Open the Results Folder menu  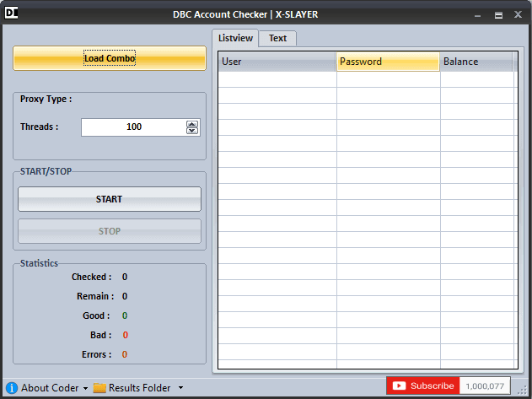139,388
